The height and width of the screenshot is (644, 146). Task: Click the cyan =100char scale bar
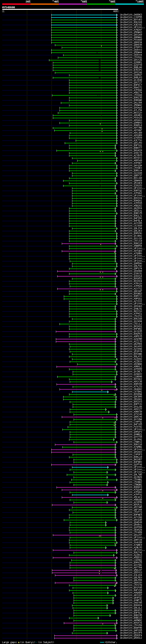coord(102,642)
